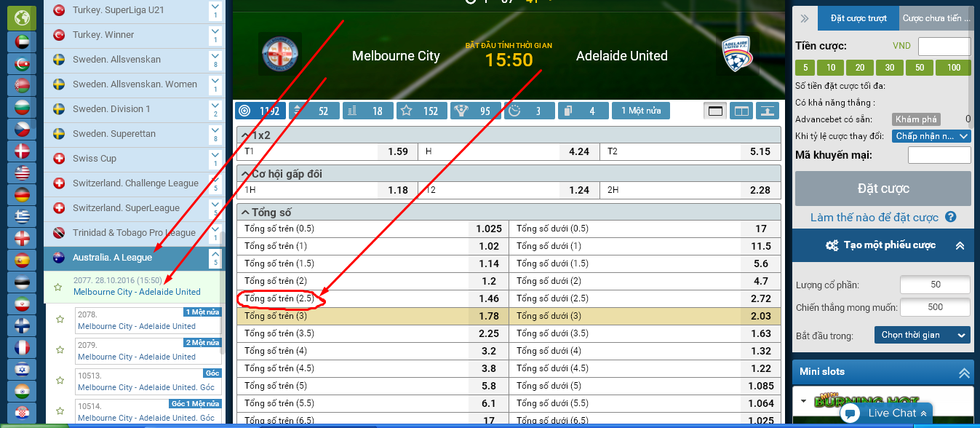Choose the Azerbaijan flag language icon
980x428 pixels.
pos(22,64)
